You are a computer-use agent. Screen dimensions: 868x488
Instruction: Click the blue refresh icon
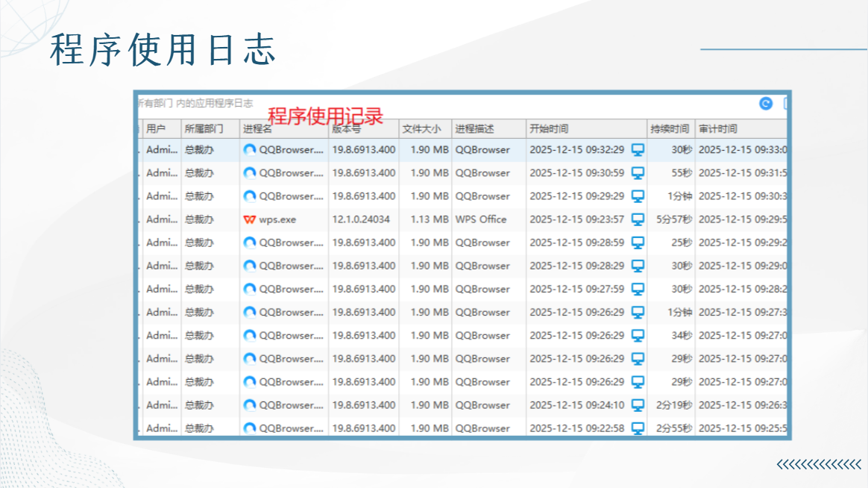(x=766, y=104)
